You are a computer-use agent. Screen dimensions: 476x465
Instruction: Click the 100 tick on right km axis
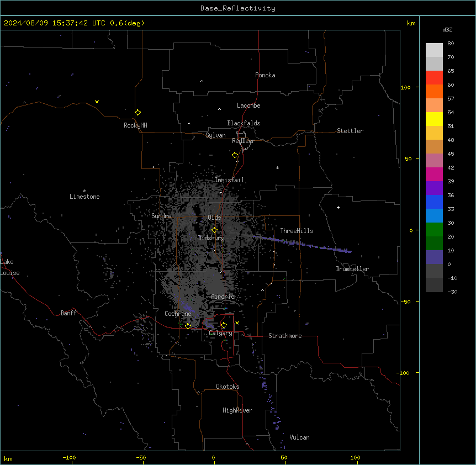click(x=405, y=87)
